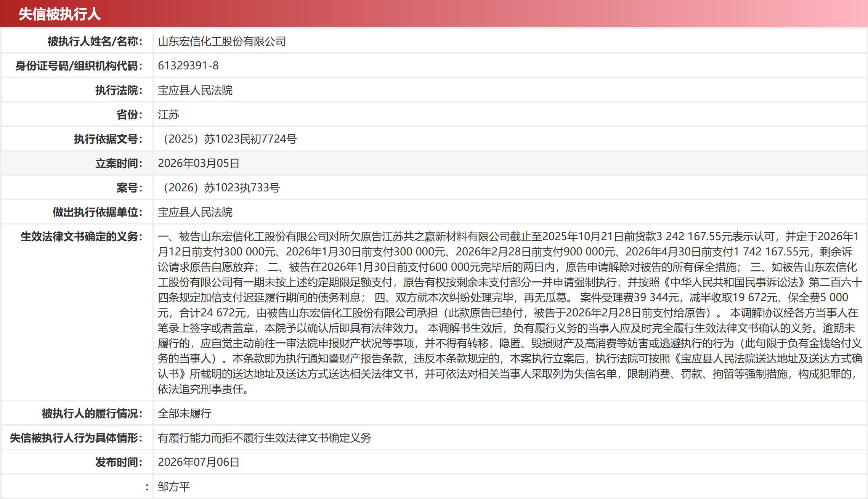Click the province value 江苏
This screenshot has height=499, width=868.
168,114
